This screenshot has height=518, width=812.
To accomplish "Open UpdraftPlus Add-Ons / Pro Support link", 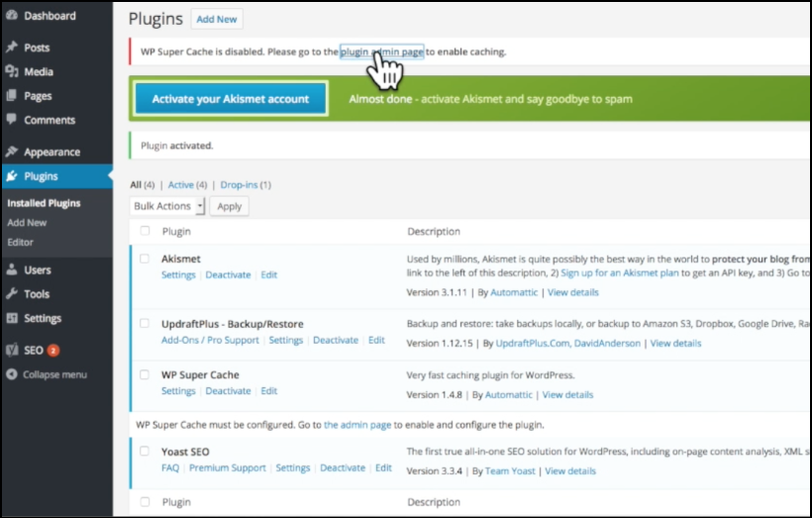I will pos(210,340).
